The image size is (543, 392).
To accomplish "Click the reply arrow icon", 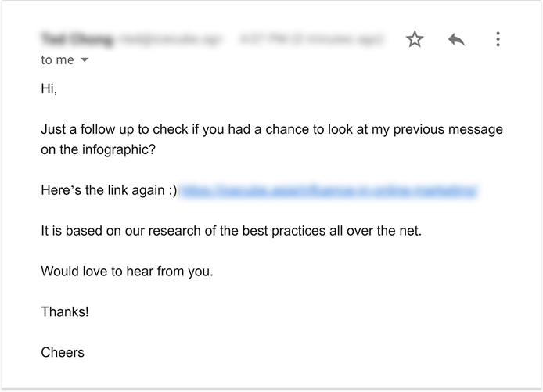I will tap(456, 39).
